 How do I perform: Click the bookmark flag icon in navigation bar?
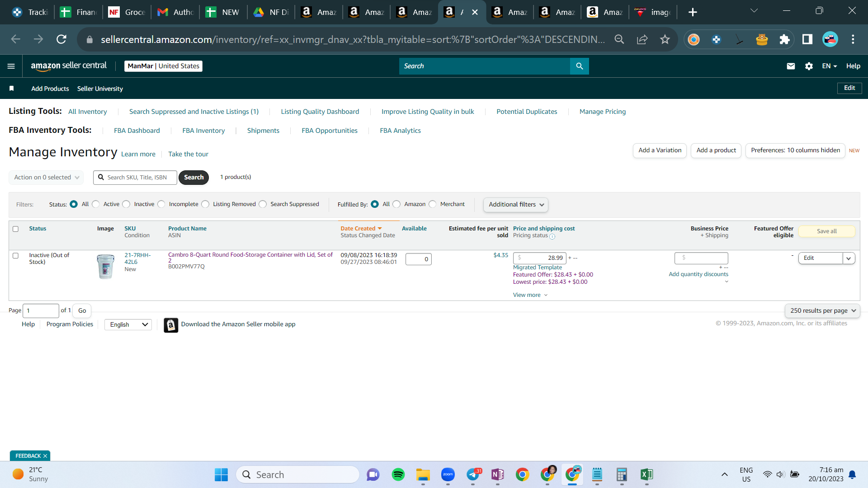coord(12,89)
